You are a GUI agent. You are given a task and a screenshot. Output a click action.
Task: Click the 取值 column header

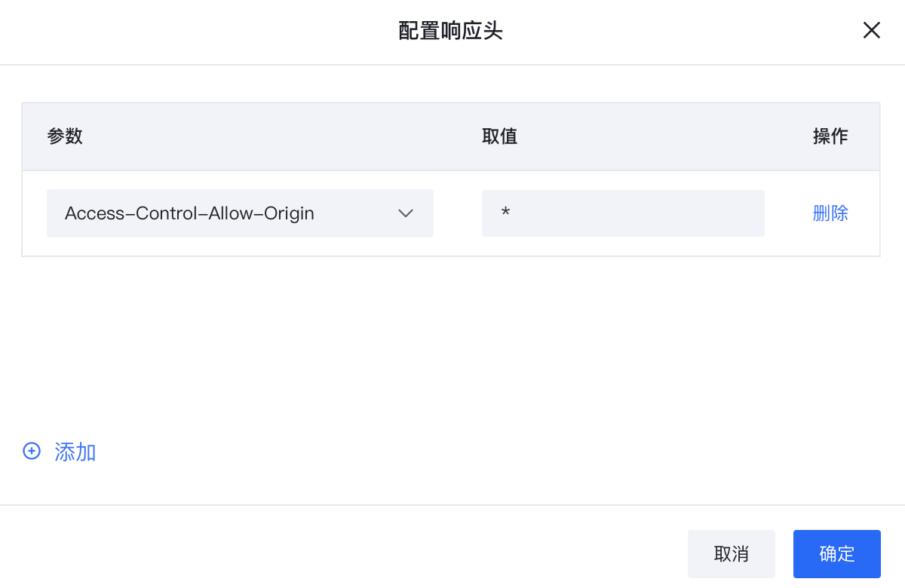point(499,136)
